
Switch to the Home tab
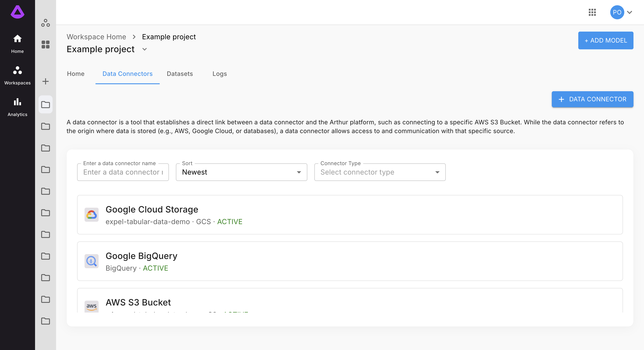(x=76, y=74)
